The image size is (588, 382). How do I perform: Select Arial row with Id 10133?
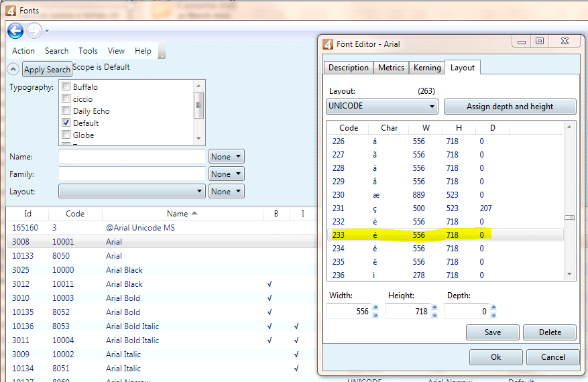[162, 255]
